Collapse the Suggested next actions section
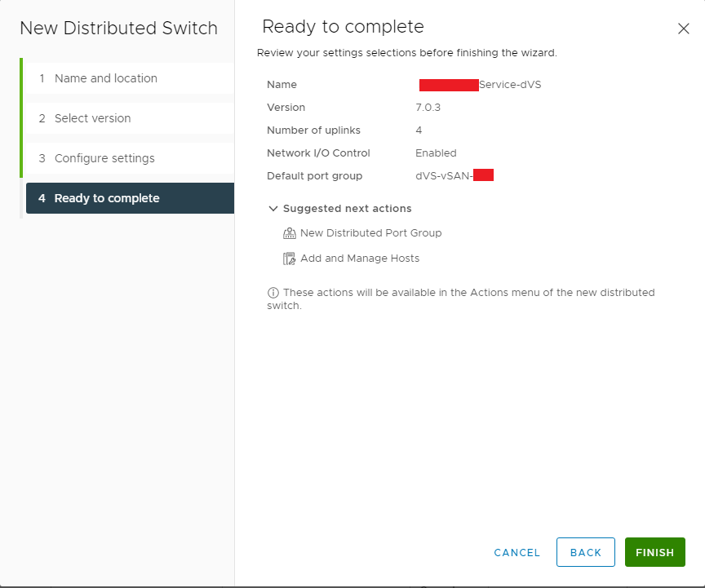The width and height of the screenshot is (705, 588). 273,209
